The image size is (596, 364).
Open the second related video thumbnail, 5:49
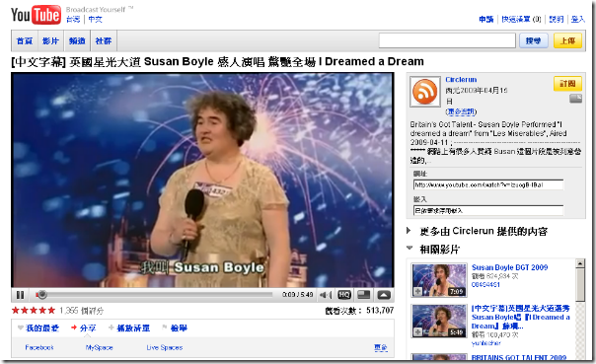point(439,321)
